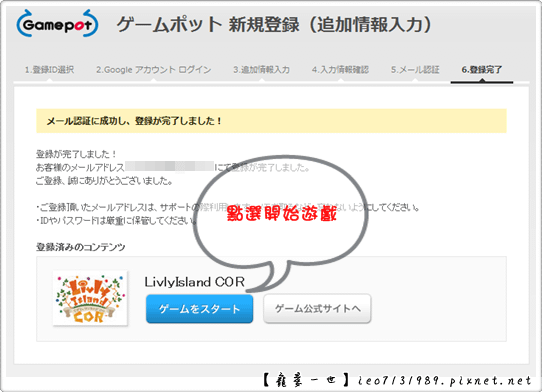
Task: Select step tab 4.入力情報確認
Action: pos(340,70)
